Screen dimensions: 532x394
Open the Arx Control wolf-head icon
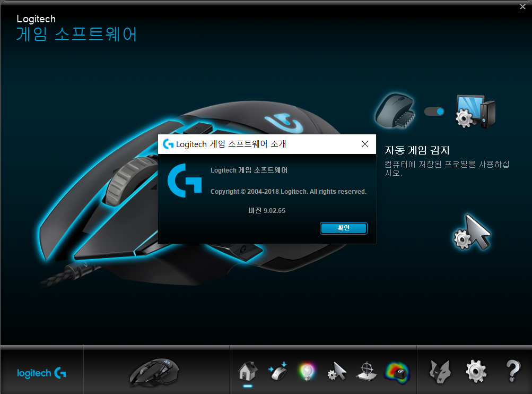(x=440, y=372)
